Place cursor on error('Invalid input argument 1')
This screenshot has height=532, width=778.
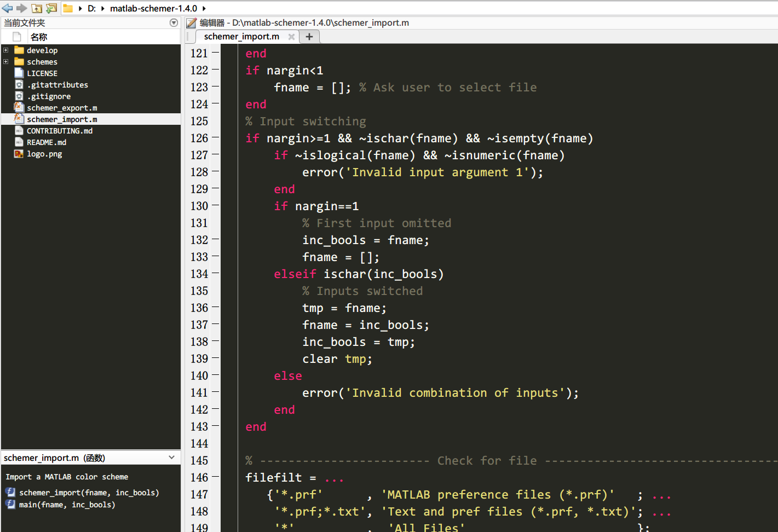(x=423, y=172)
